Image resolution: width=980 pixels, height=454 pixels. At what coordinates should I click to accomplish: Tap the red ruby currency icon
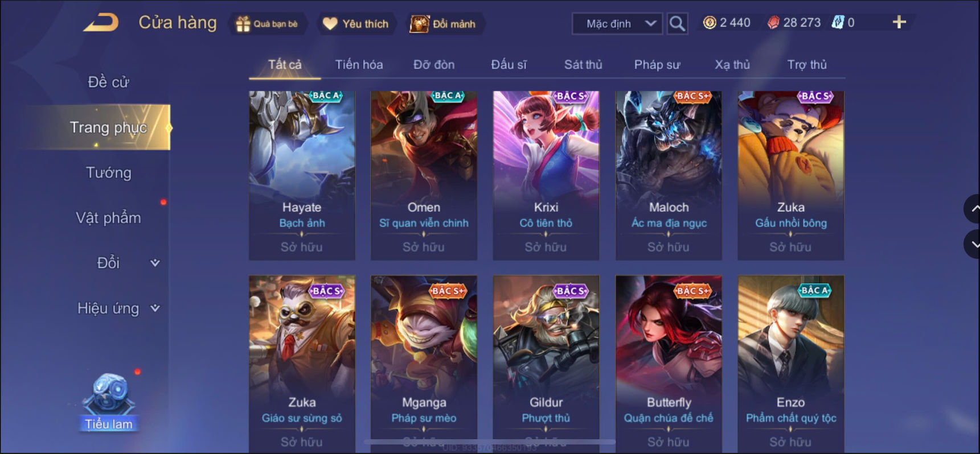pos(773,23)
